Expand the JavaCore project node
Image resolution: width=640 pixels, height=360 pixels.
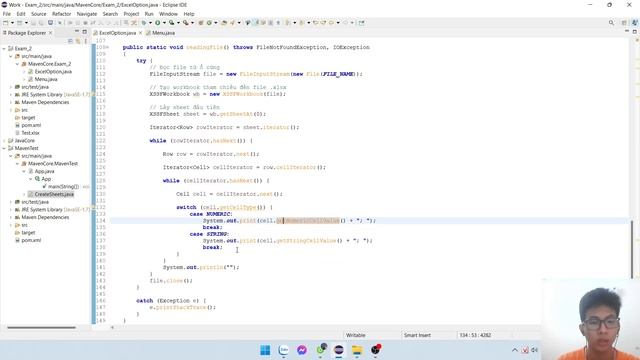pos(4,141)
